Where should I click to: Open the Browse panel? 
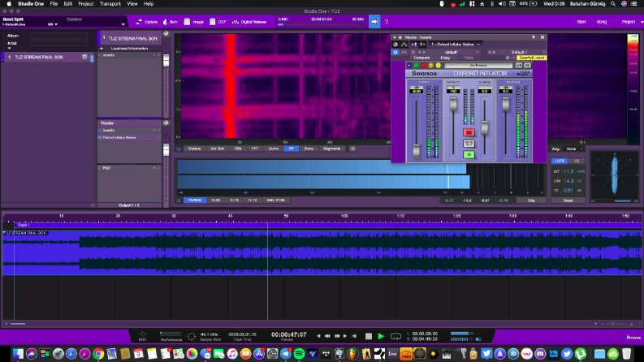[x=633, y=338]
